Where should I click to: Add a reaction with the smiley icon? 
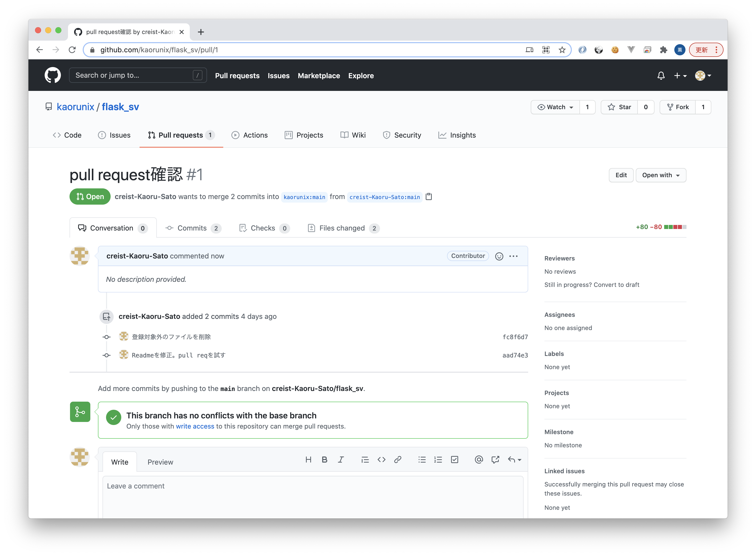[x=499, y=256]
